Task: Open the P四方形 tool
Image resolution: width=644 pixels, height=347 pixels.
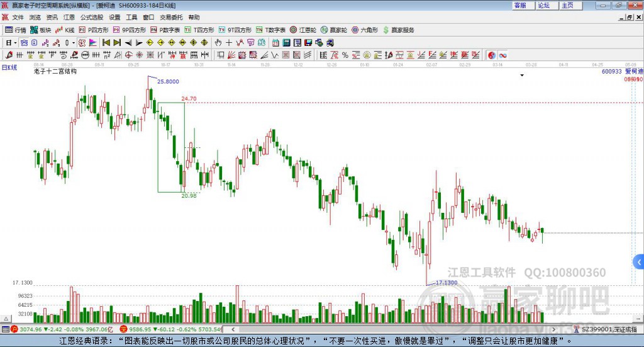Action: point(94,30)
